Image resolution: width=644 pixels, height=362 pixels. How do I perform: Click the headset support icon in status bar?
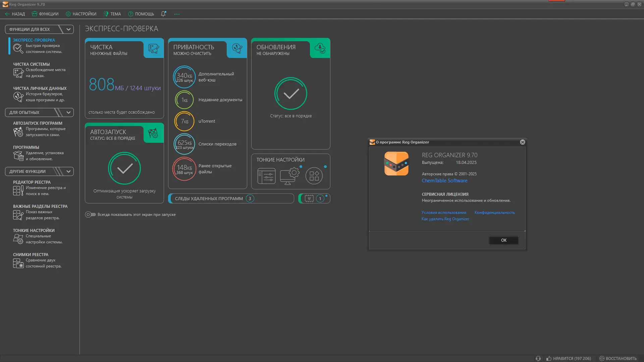click(538, 358)
